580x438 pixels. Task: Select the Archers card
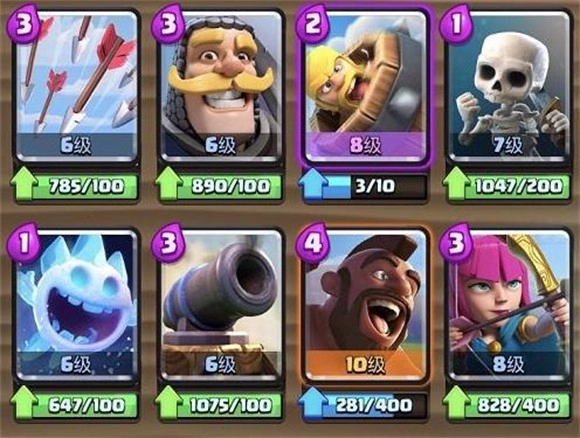(509, 305)
